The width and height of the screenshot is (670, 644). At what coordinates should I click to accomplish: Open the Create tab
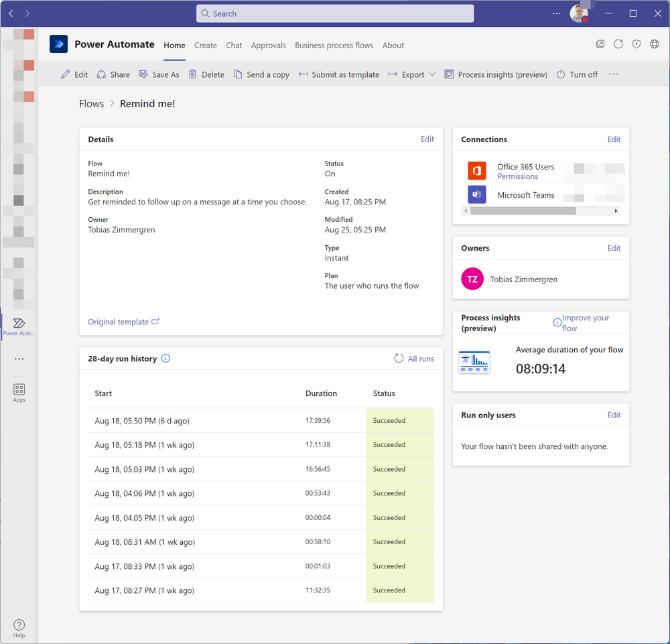pyautogui.click(x=205, y=45)
